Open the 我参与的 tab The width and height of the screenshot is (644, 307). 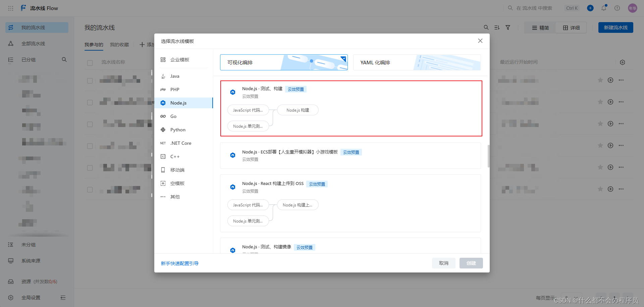point(94,45)
